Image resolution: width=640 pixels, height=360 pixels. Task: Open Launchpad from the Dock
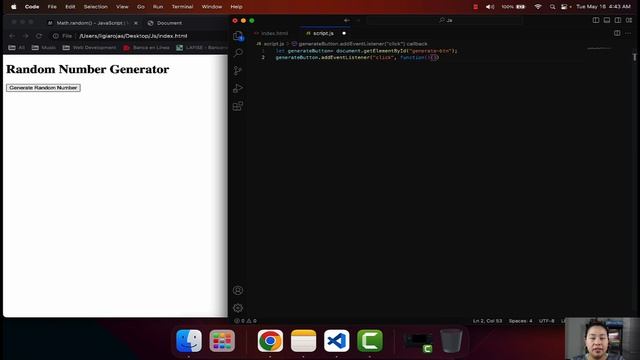click(222, 341)
